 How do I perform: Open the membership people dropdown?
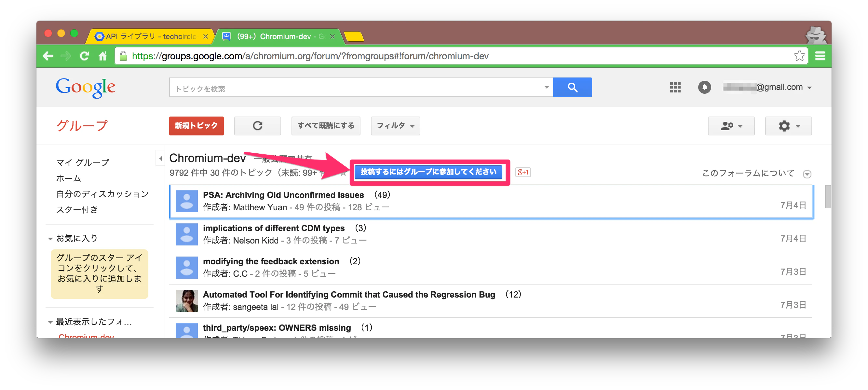731,126
